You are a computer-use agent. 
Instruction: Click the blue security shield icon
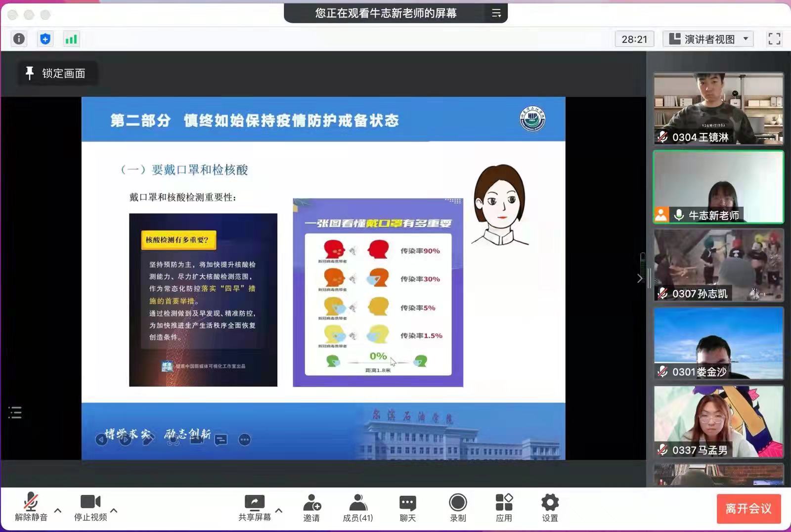pos(45,39)
